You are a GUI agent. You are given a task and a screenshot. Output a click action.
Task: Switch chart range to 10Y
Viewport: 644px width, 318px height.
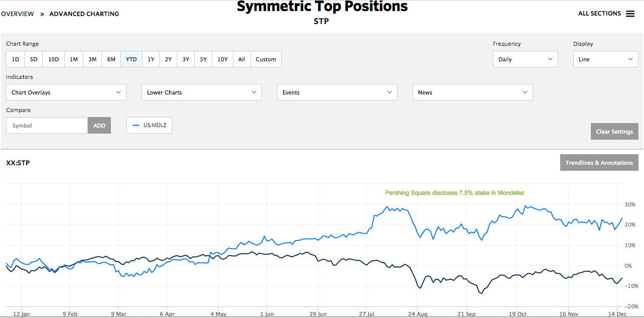pyautogui.click(x=222, y=59)
